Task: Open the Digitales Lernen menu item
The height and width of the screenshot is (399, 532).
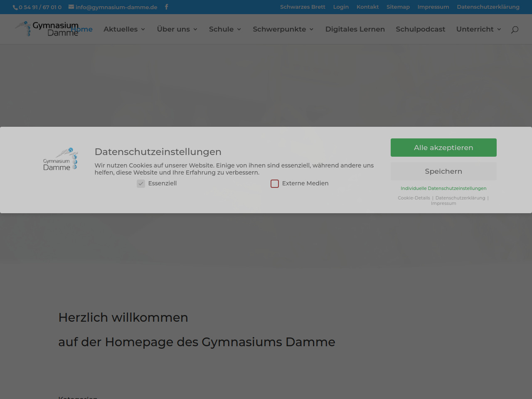Action: tap(355, 29)
